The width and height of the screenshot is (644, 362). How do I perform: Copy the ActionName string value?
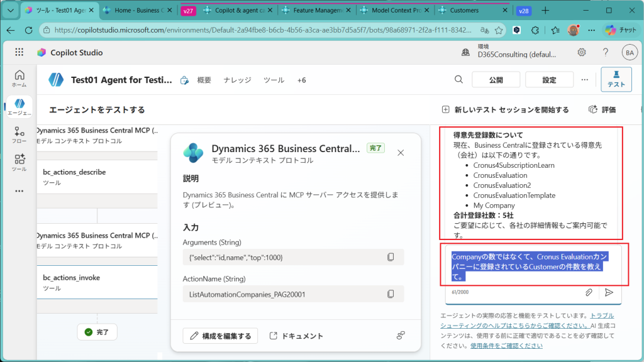(x=391, y=293)
